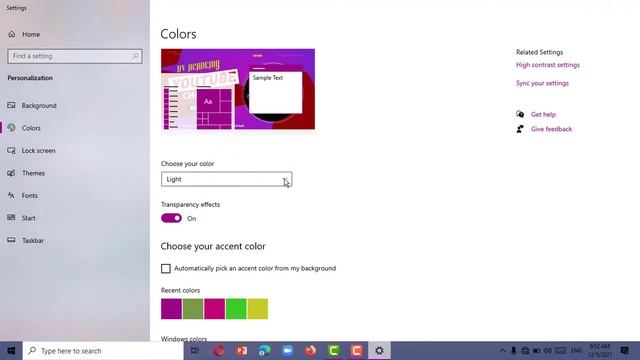Open the orange Camtasia recorder taskbar icon

[356, 351]
